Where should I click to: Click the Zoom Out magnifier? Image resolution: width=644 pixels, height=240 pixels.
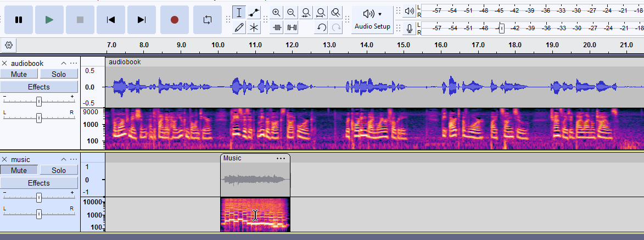click(291, 12)
